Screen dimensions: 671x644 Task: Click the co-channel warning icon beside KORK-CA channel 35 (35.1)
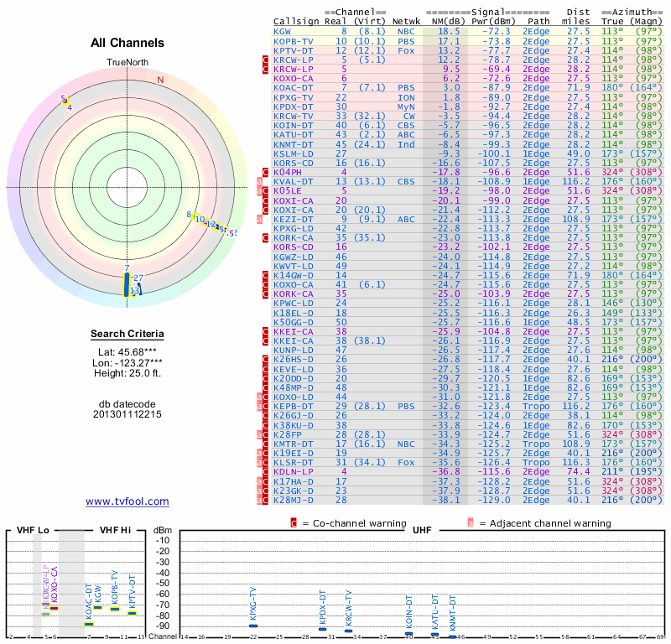265,238
